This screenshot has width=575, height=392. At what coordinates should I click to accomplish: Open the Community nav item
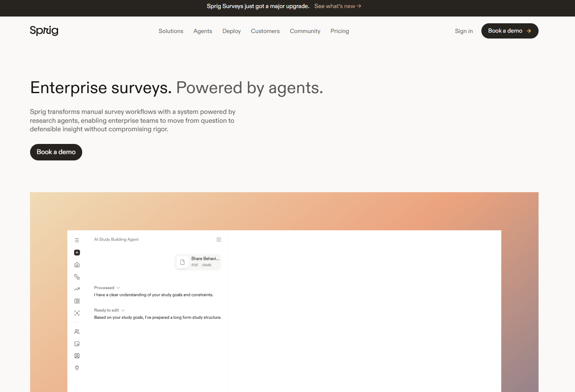pyautogui.click(x=305, y=31)
